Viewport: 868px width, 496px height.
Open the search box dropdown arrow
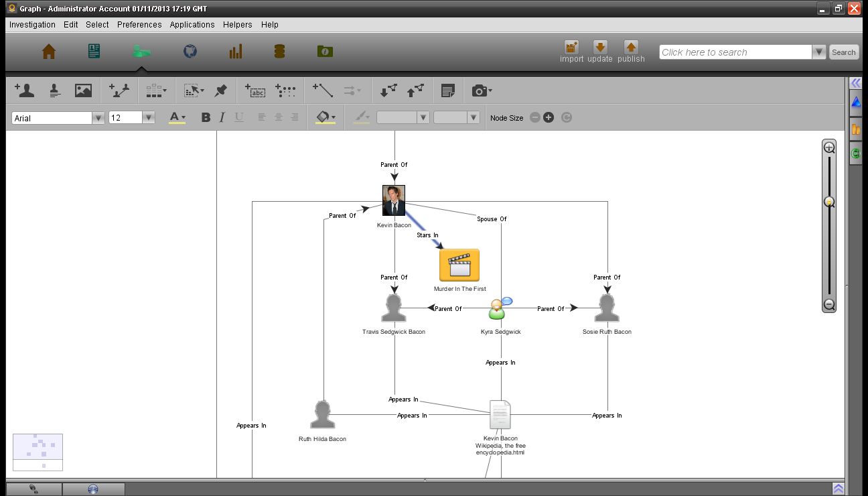pyautogui.click(x=818, y=52)
